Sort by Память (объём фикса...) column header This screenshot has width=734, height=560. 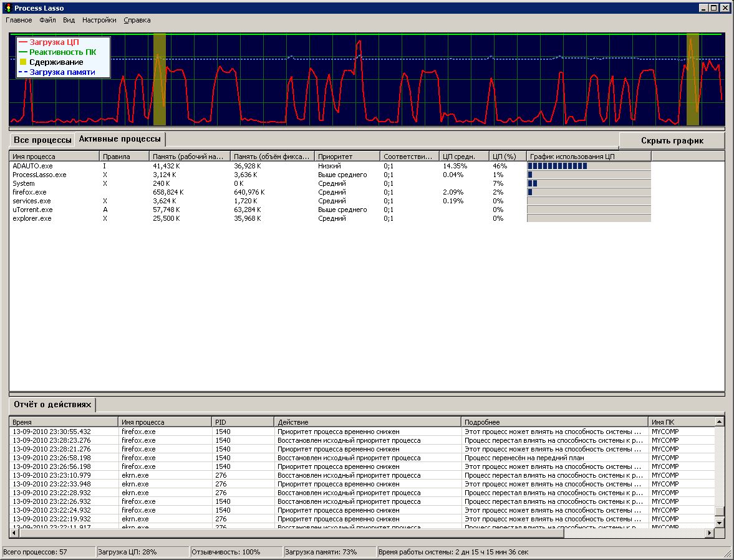(x=272, y=157)
